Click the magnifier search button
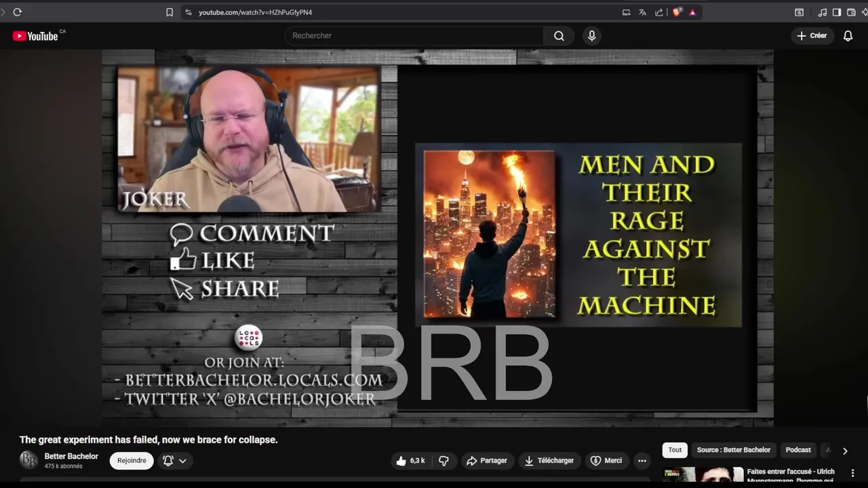The width and height of the screenshot is (868, 488). tap(559, 36)
